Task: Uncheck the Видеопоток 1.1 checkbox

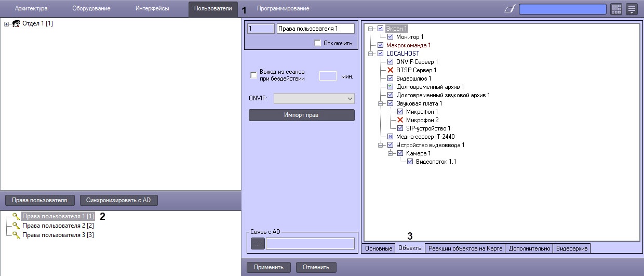Action: coord(410,162)
